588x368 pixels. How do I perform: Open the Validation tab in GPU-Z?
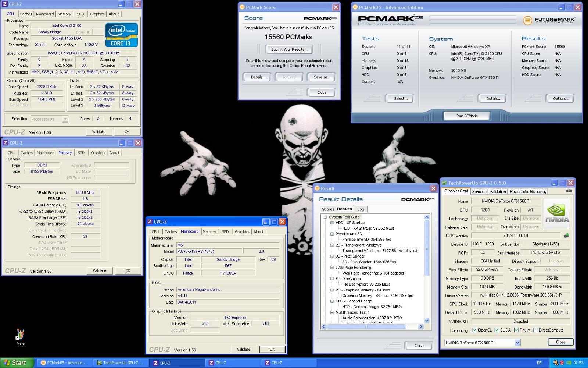[498, 191]
